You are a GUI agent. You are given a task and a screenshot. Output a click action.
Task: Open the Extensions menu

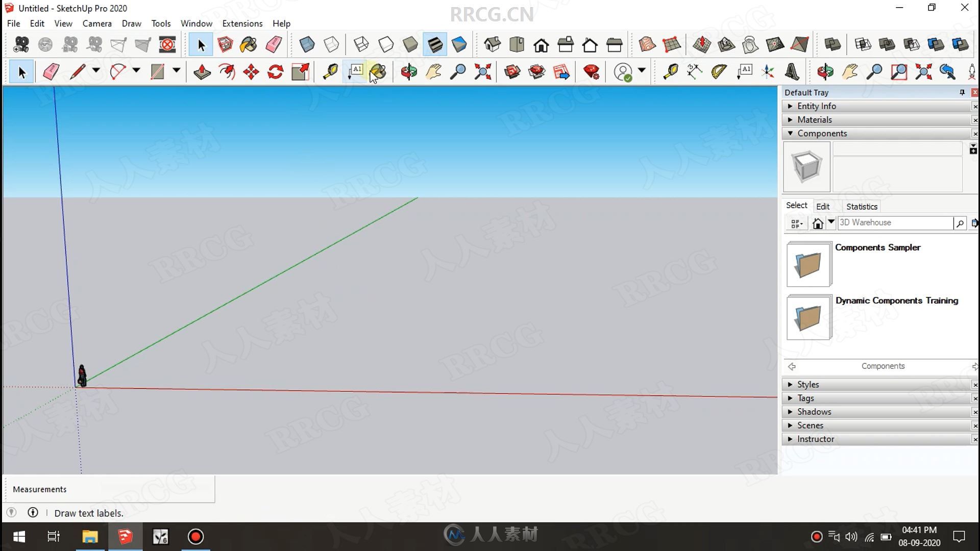[242, 23]
